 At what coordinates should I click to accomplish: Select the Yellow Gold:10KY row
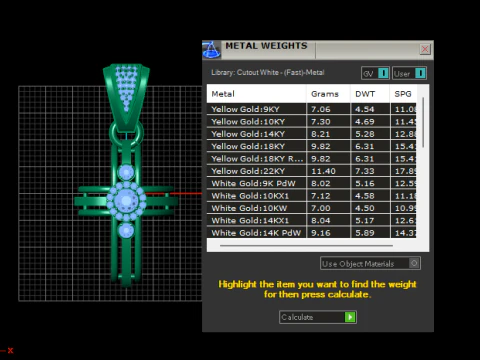(x=312, y=121)
